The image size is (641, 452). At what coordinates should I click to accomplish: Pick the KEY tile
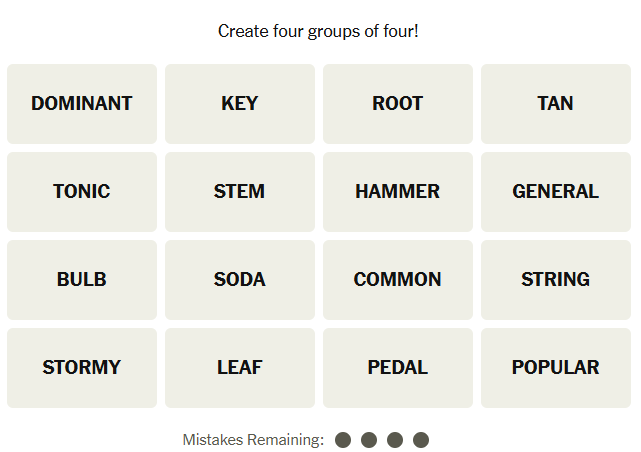[x=240, y=104]
